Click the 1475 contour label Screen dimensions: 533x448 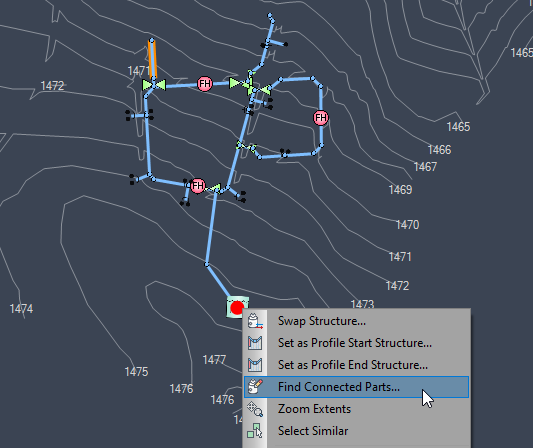pos(136,372)
